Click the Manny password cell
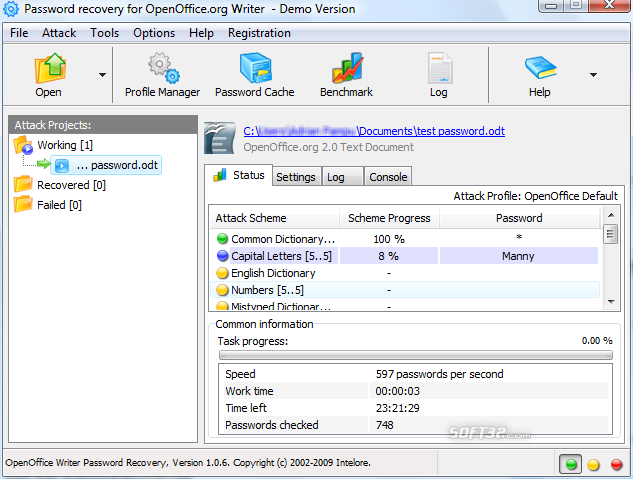Image resolution: width=633 pixels, height=479 pixels. tap(519, 256)
